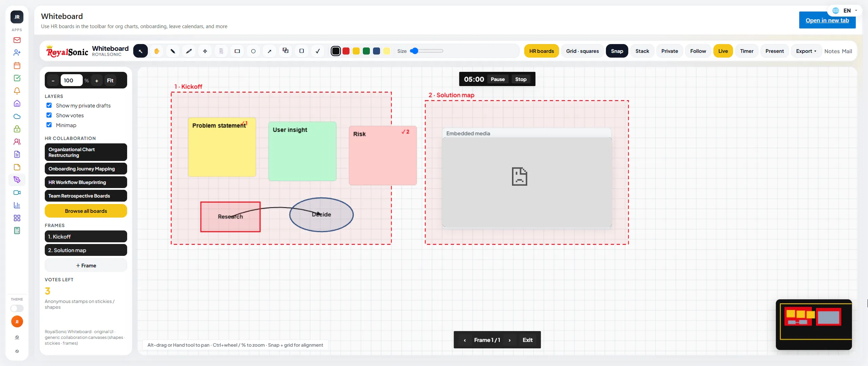Select the arrow connector tool

click(x=270, y=51)
